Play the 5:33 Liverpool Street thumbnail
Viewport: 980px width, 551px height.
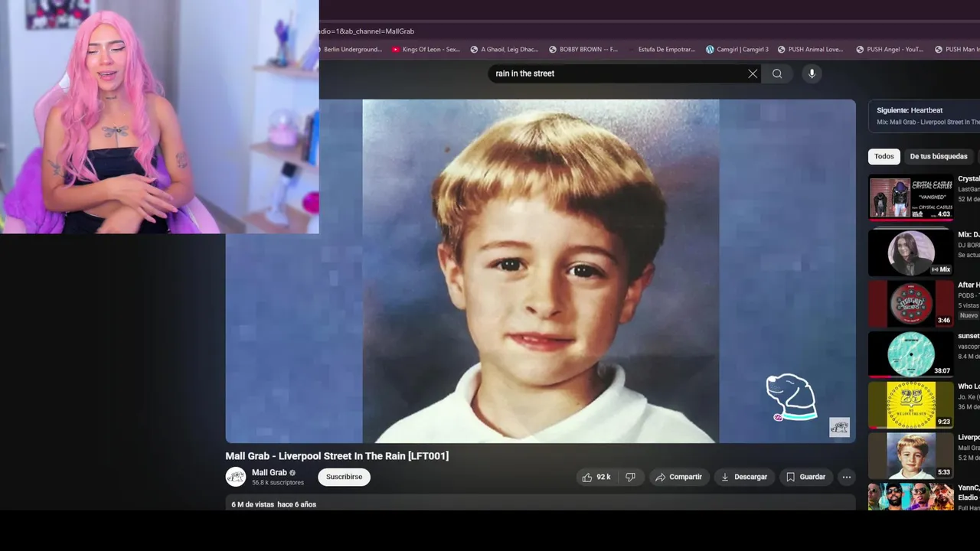tap(911, 455)
